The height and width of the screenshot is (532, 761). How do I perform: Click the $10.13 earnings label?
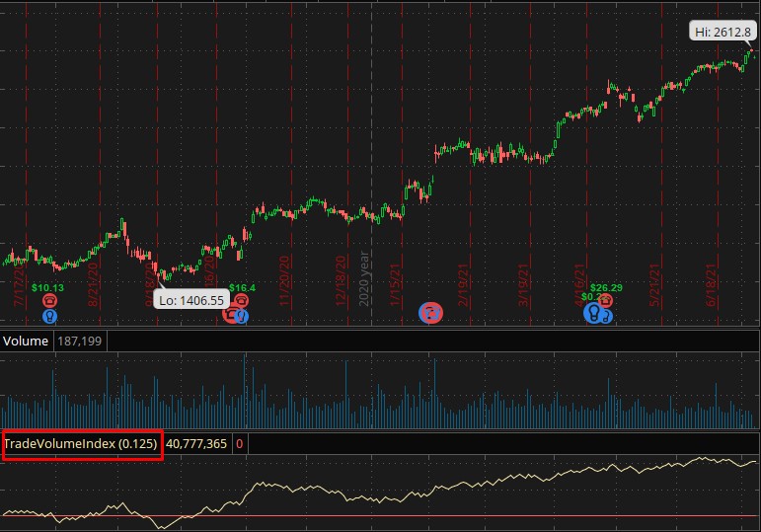pyautogui.click(x=47, y=288)
